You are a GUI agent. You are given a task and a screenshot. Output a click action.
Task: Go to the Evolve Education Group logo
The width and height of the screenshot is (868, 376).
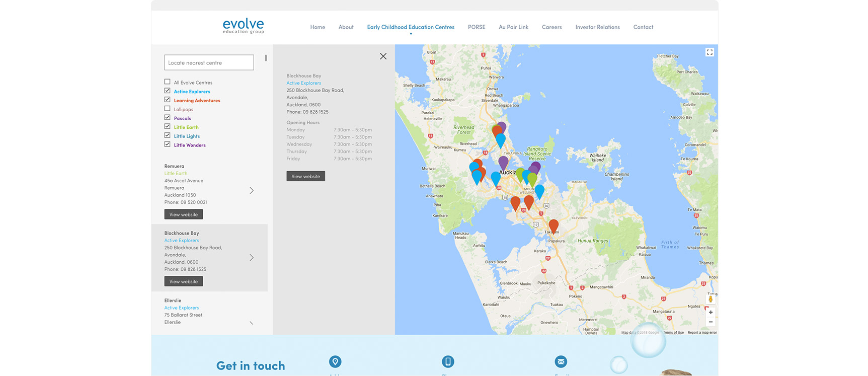(x=244, y=26)
